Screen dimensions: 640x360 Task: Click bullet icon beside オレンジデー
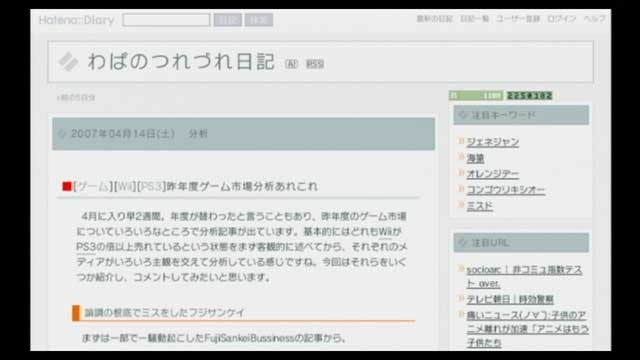pos(461,173)
